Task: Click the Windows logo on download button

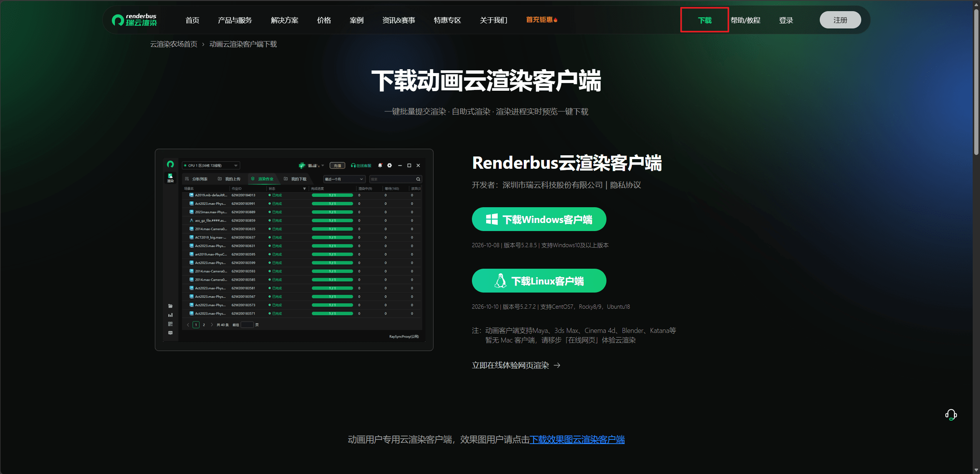Action: click(492, 219)
